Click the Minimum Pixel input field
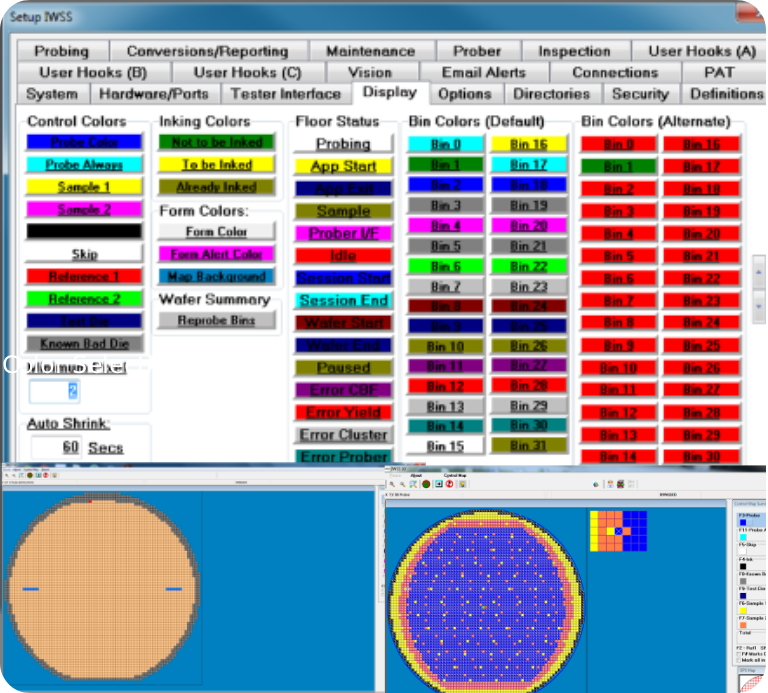 pyautogui.click(x=54, y=391)
